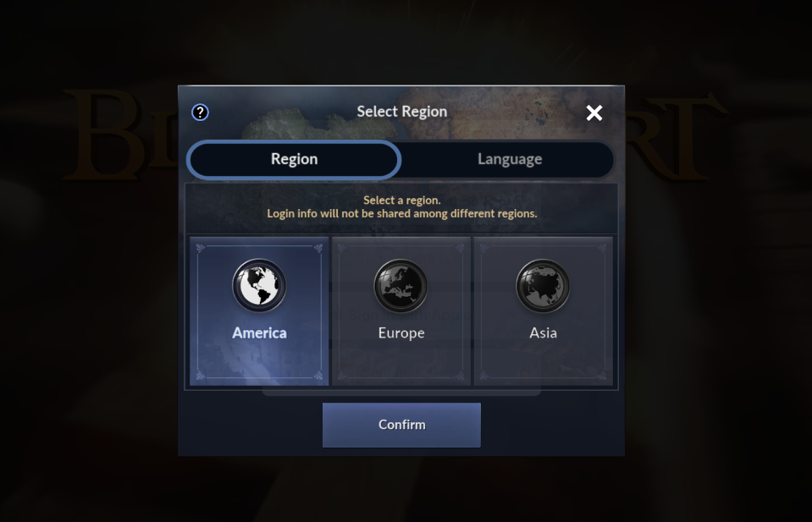The width and height of the screenshot is (812, 522).
Task: Pick the Asia text label
Action: click(543, 332)
